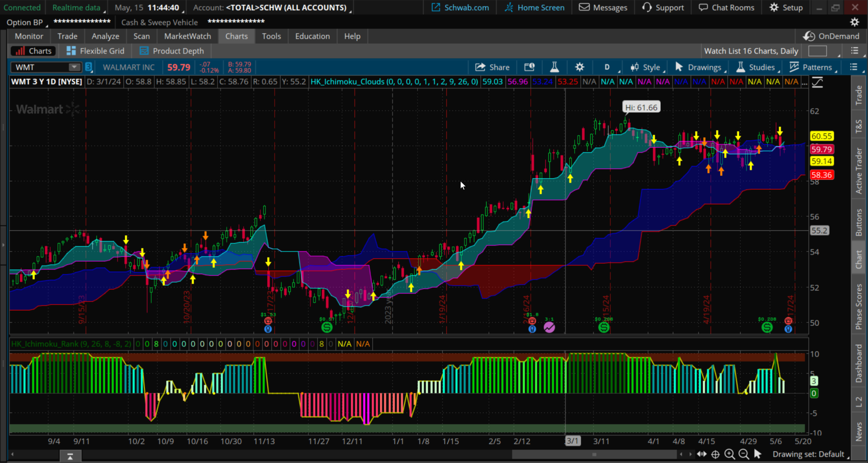The width and height of the screenshot is (868, 463).
Task: Open the Scan tab
Action: click(141, 36)
